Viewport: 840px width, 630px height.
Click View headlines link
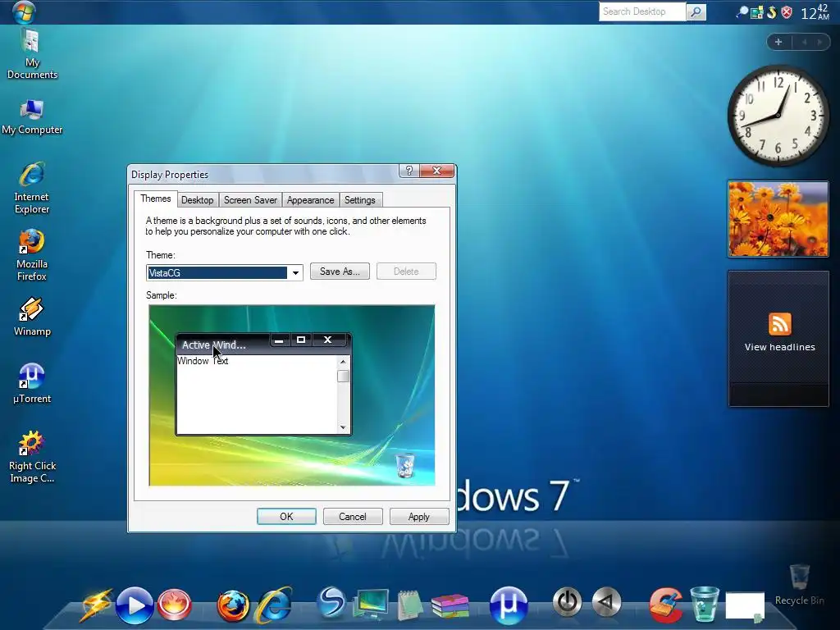point(779,347)
